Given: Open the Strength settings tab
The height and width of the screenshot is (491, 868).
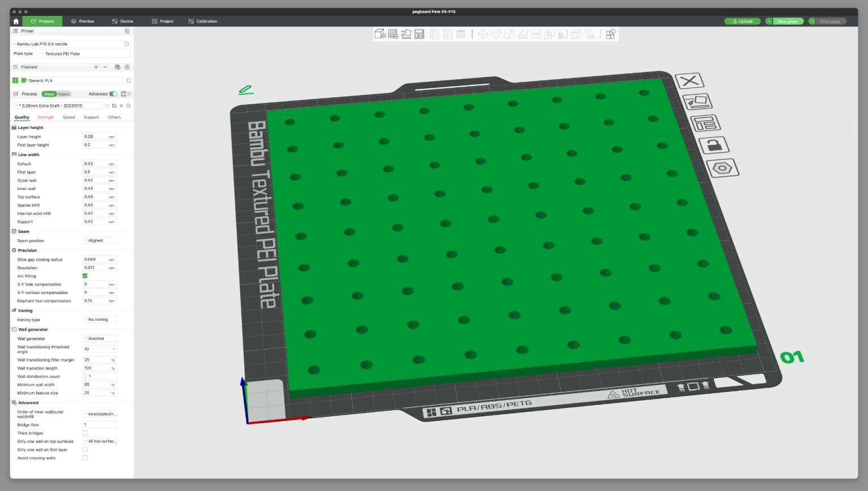Looking at the screenshot, I should click(46, 117).
